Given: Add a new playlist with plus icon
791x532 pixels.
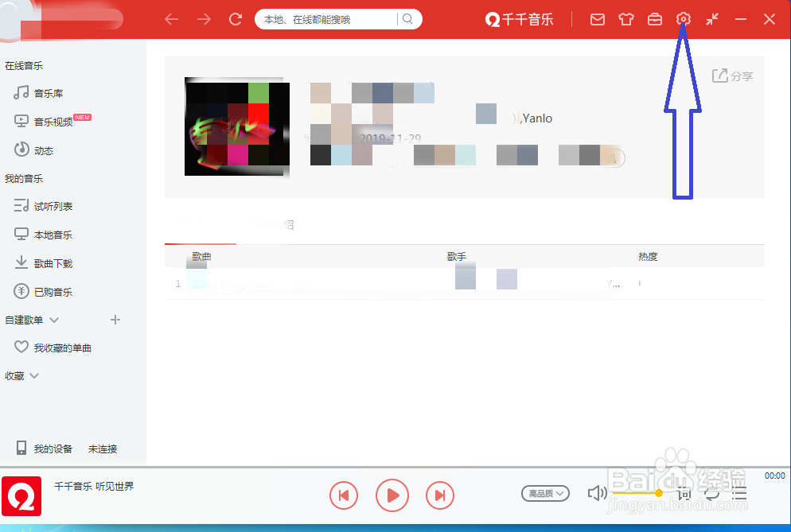Looking at the screenshot, I should (x=115, y=320).
